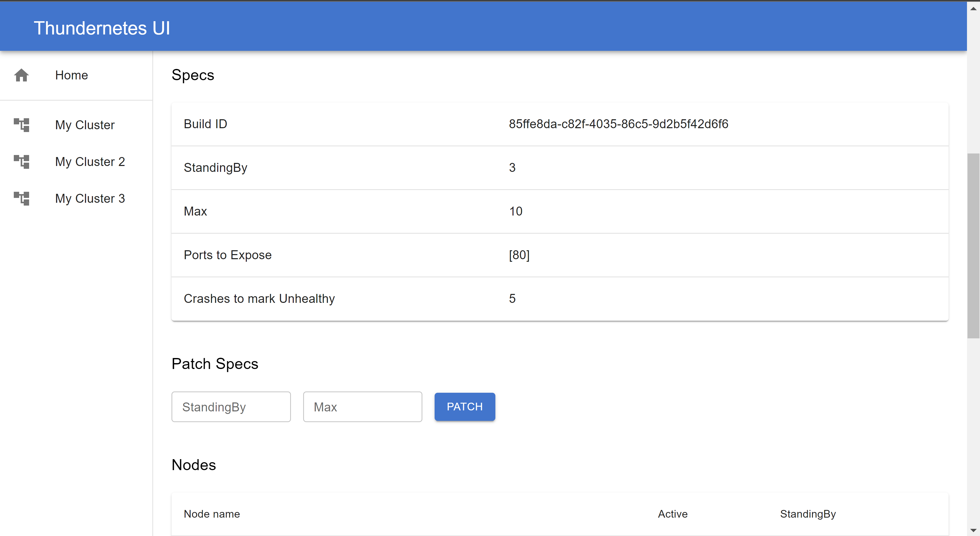
Task: Select the Build ID value text
Action: [618, 124]
